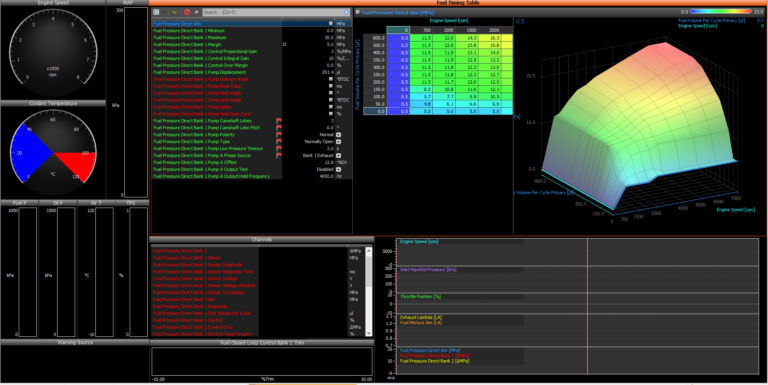Click the red prohibited circle icon
Image resolution: width=768 pixels, height=385 pixels.
tap(187, 12)
